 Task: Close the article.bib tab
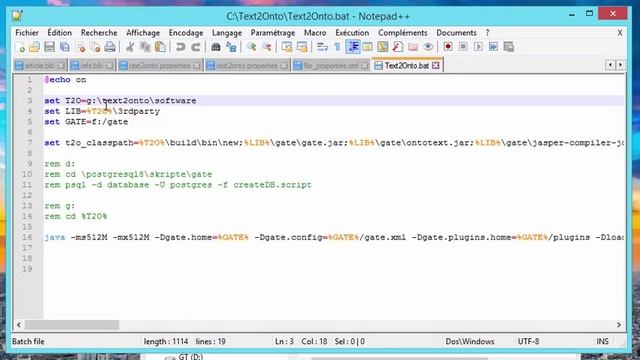pos(61,66)
